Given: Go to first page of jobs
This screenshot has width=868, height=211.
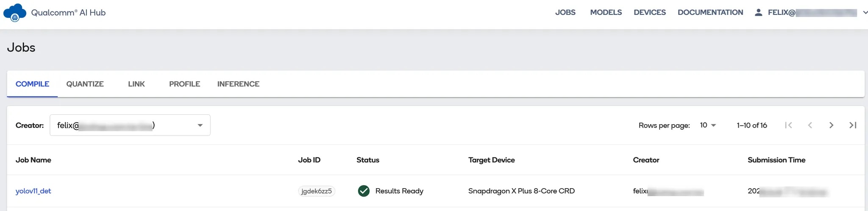Looking at the screenshot, I should [x=788, y=125].
